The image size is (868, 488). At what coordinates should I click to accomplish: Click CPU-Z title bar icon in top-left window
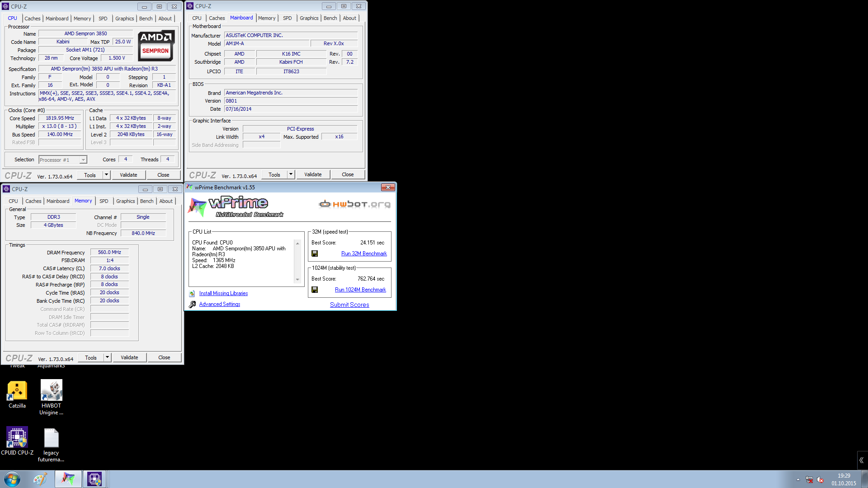coord(5,6)
